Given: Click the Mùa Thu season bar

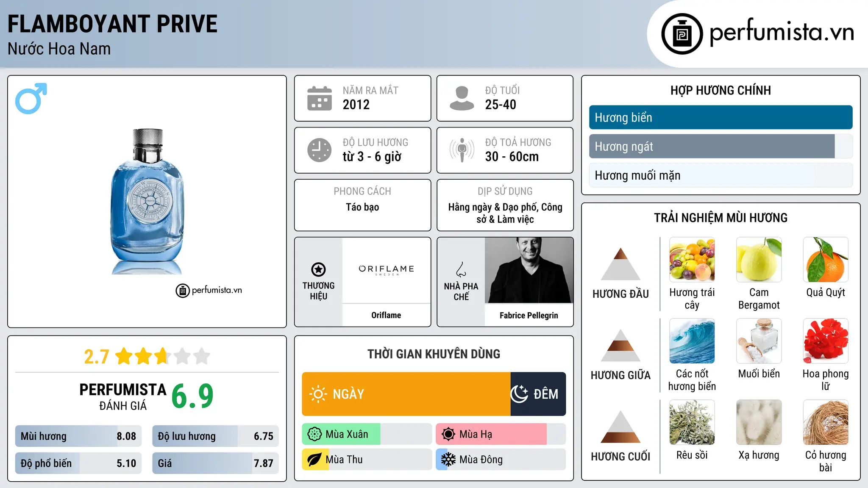Looking at the screenshot, I should click(367, 460).
